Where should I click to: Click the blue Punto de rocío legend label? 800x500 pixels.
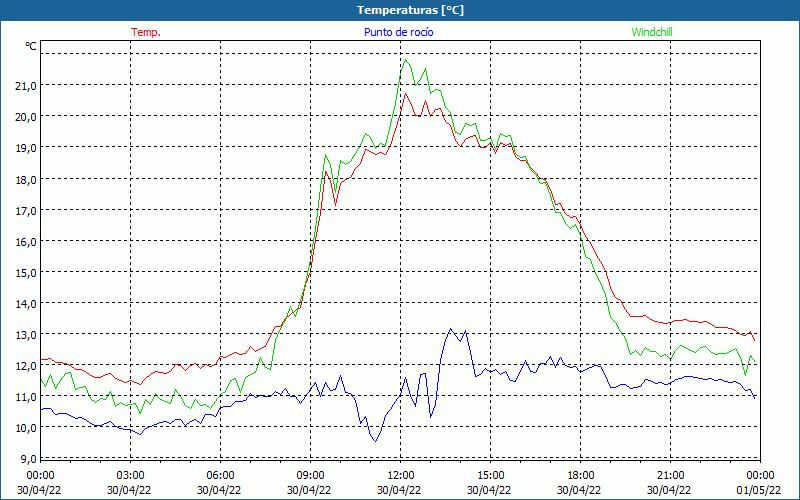(x=398, y=32)
